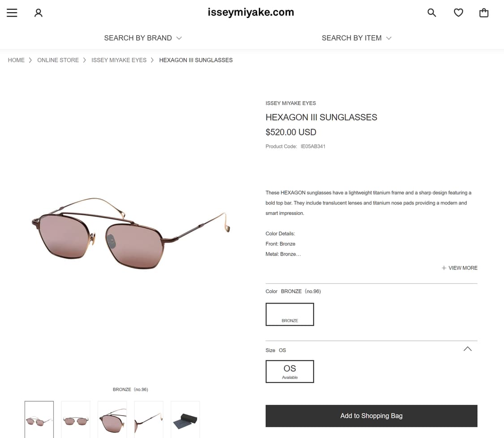Select the BRONZE color swatch
504x438 pixels.
pyautogui.click(x=289, y=314)
